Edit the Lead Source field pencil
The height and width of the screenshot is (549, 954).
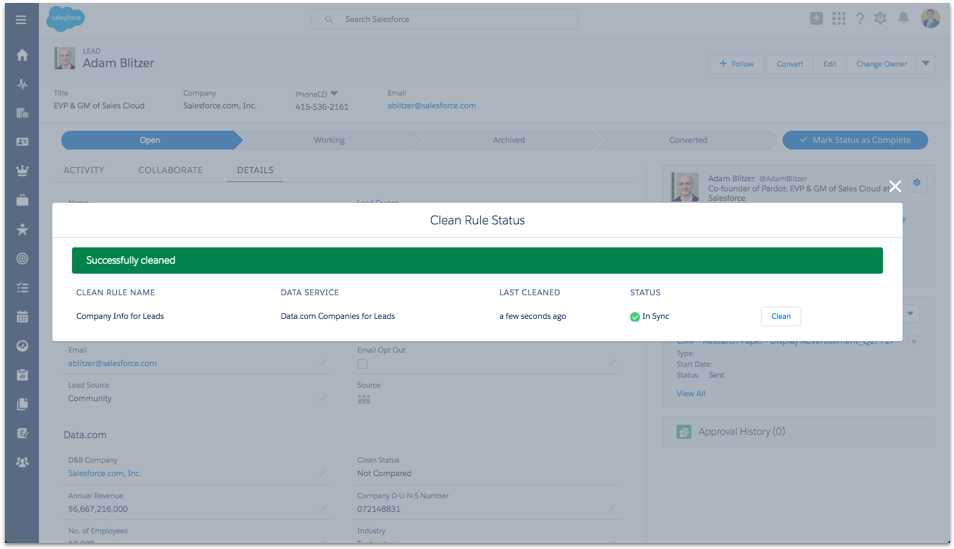[x=323, y=398]
